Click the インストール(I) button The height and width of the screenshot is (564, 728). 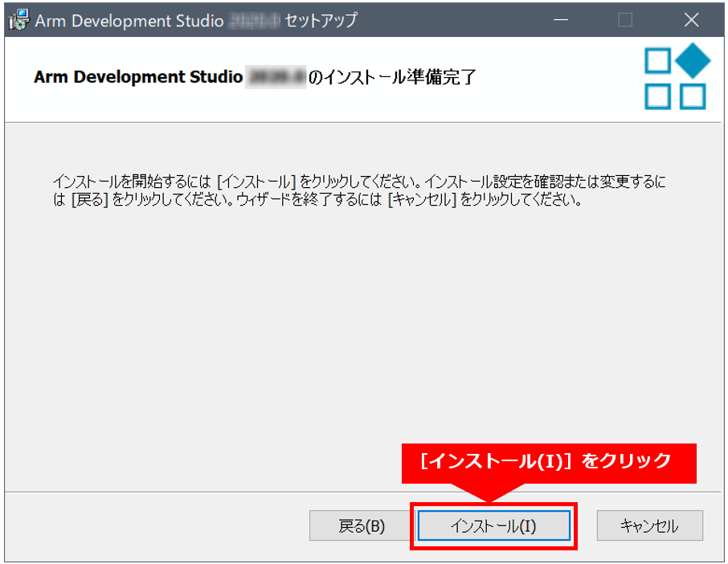[493, 525]
